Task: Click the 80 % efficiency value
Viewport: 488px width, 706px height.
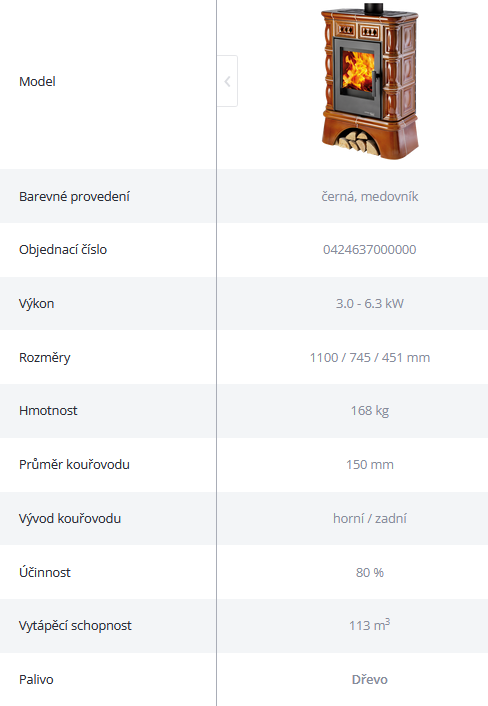Action: tap(370, 572)
